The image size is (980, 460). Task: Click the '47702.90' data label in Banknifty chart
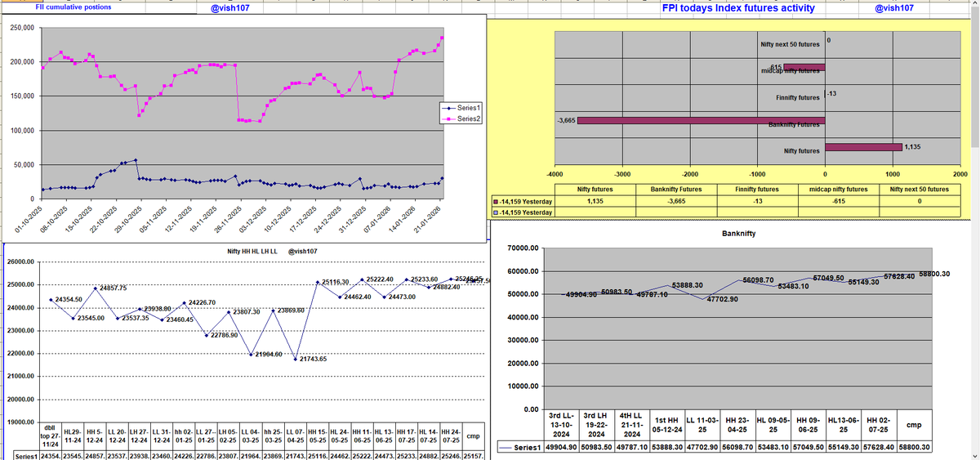tap(722, 300)
